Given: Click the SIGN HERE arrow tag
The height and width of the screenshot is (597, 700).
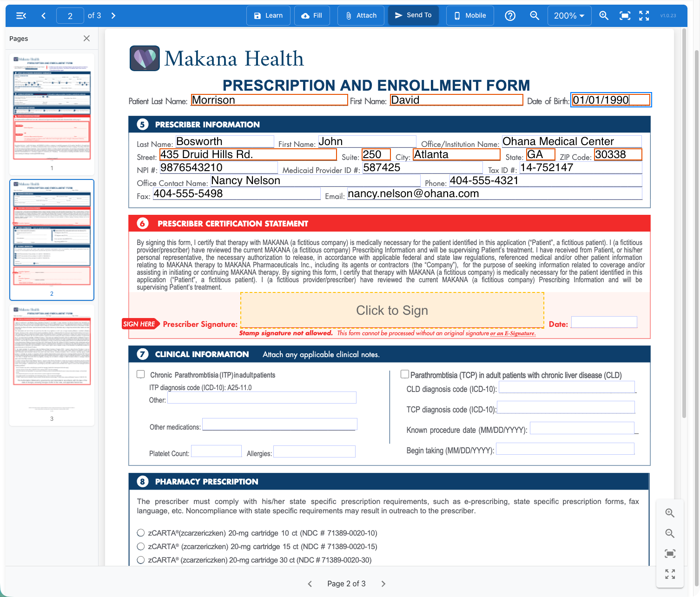Looking at the screenshot, I should point(141,324).
